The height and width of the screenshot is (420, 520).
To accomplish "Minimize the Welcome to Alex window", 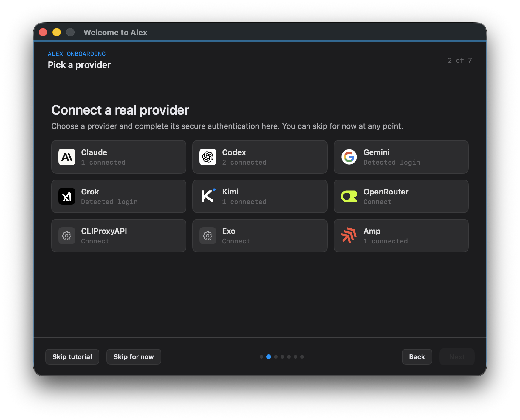I will [57, 32].
